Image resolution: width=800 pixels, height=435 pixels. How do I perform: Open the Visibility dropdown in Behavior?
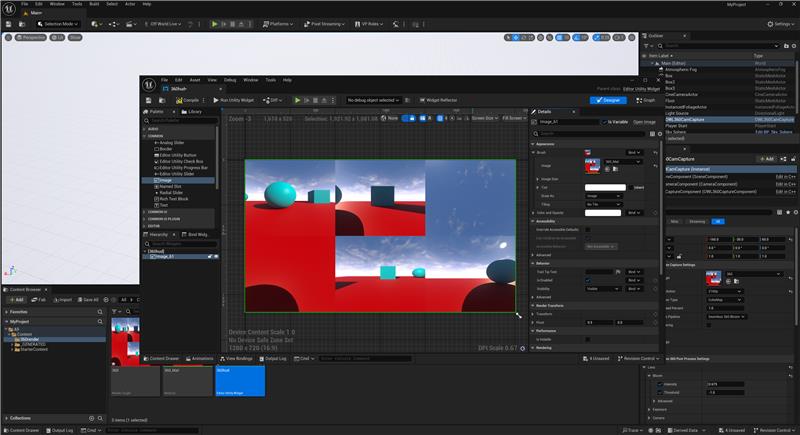coord(603,289)
